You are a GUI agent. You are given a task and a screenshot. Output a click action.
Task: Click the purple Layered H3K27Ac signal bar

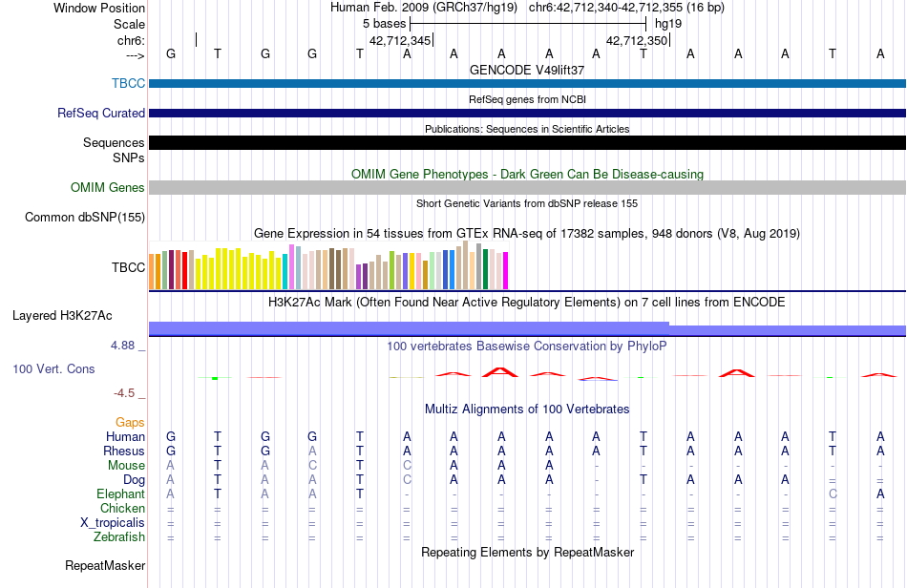[527, 329]
